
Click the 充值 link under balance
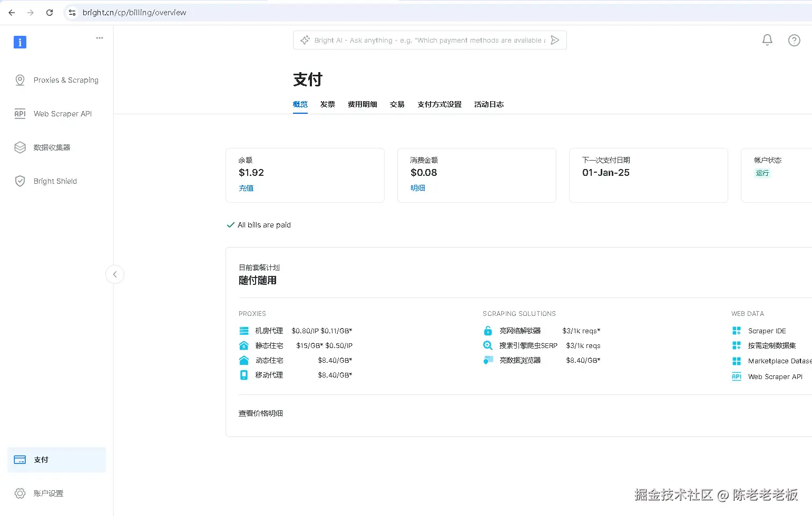[x=246, y=188]
